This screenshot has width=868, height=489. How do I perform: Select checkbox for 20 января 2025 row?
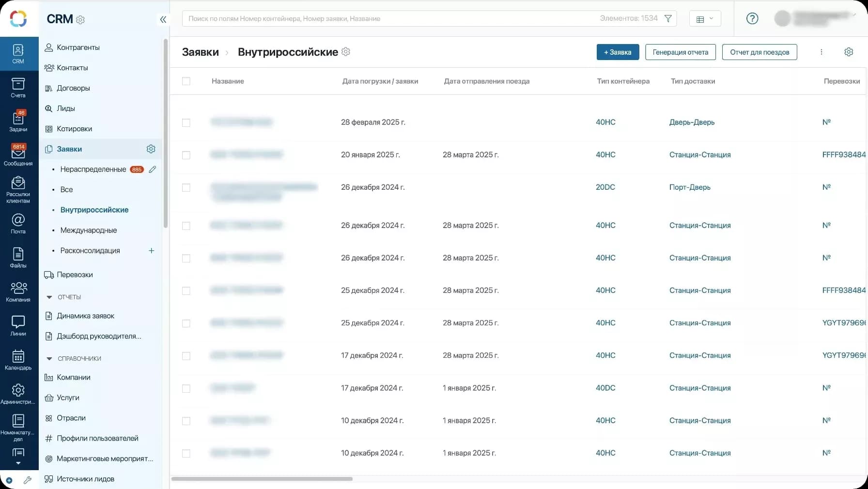click(186, 155)
